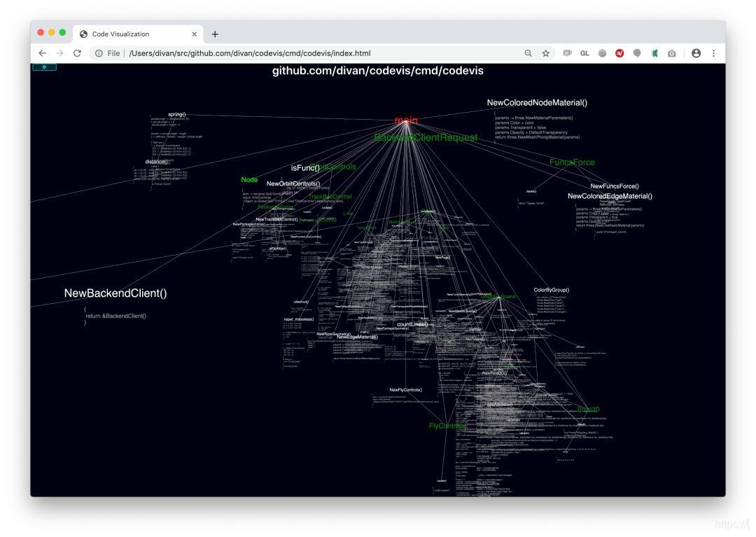Close the Code Visualization tab
This screenshot has height=537, width=756.
point(195,34)
